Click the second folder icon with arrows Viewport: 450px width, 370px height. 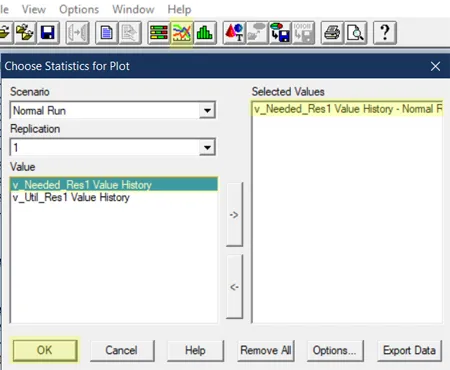pos(25,33)
